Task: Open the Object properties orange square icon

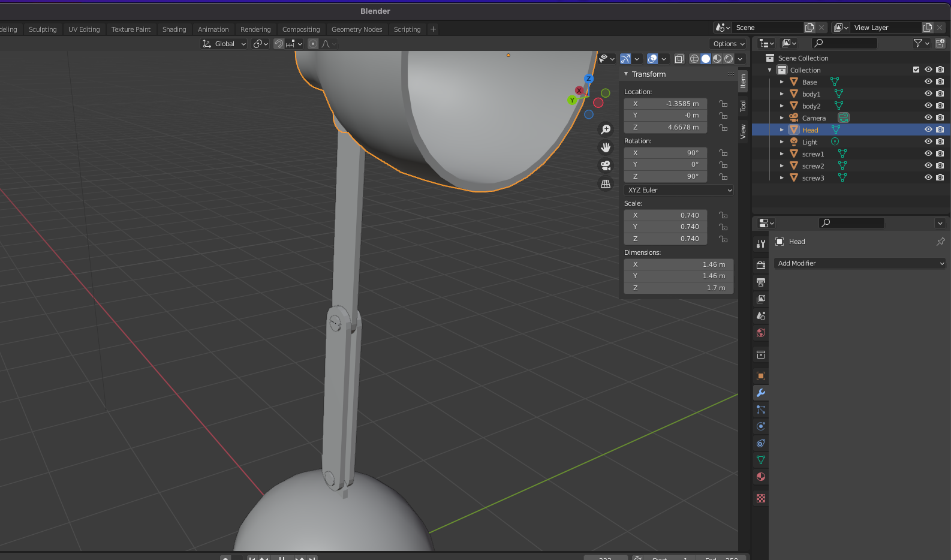Action: (x=761, y=376)
